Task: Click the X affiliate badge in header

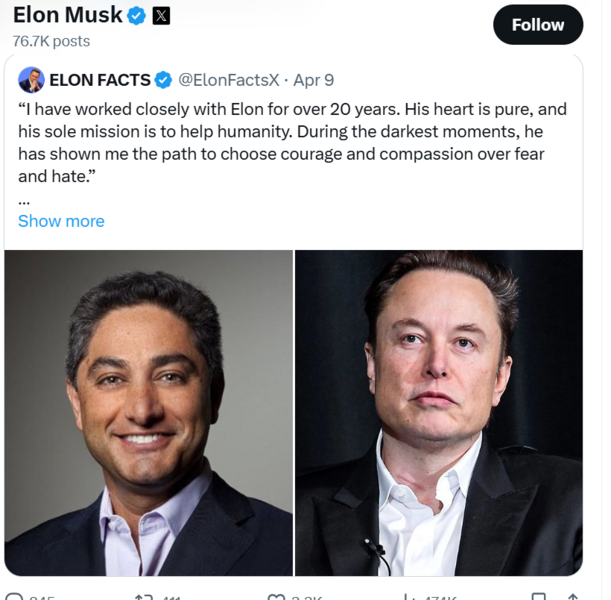Action: point(161,16)
